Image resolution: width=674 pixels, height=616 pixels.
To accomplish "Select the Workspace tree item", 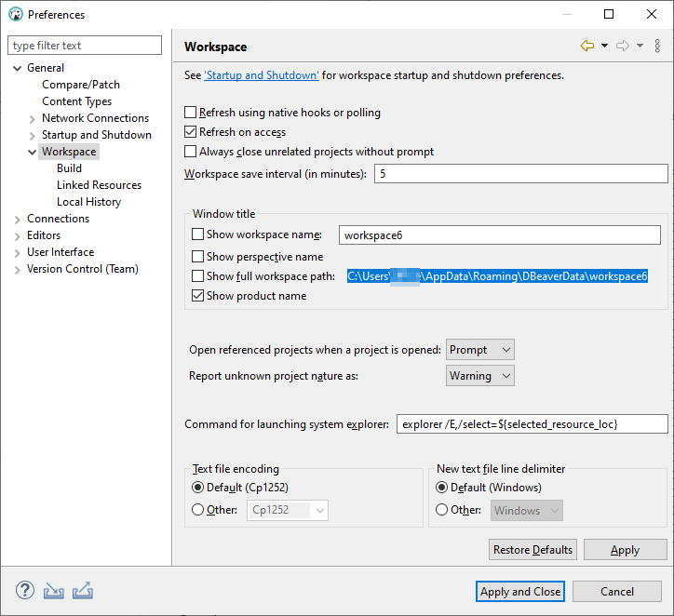I will click(x=69, y=152).
